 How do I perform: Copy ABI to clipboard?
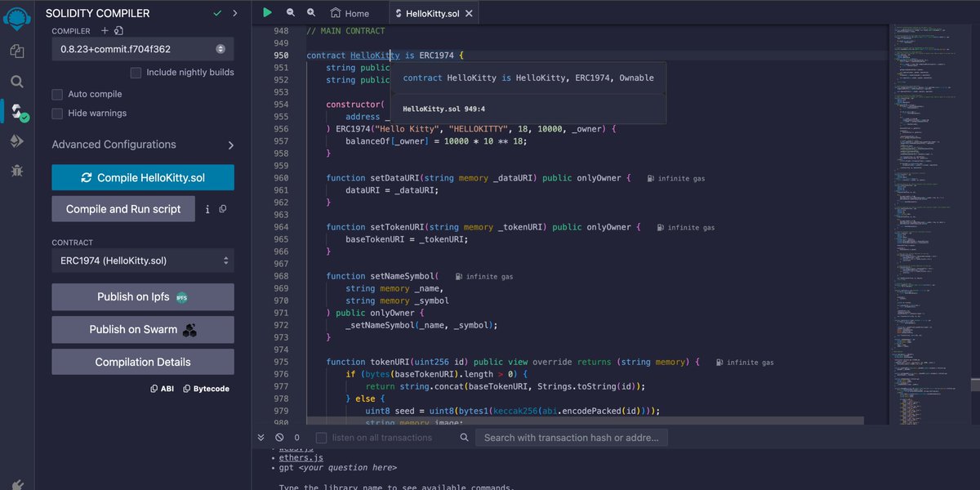[x=164, y=389]
